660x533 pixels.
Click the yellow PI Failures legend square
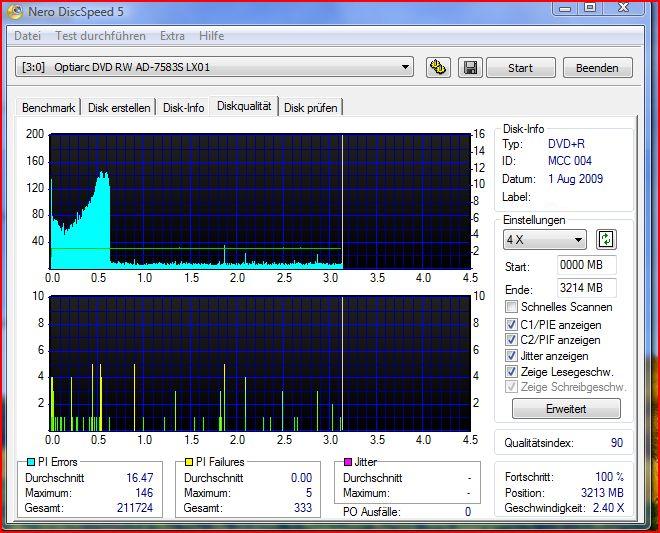click(x=189, y=462)
